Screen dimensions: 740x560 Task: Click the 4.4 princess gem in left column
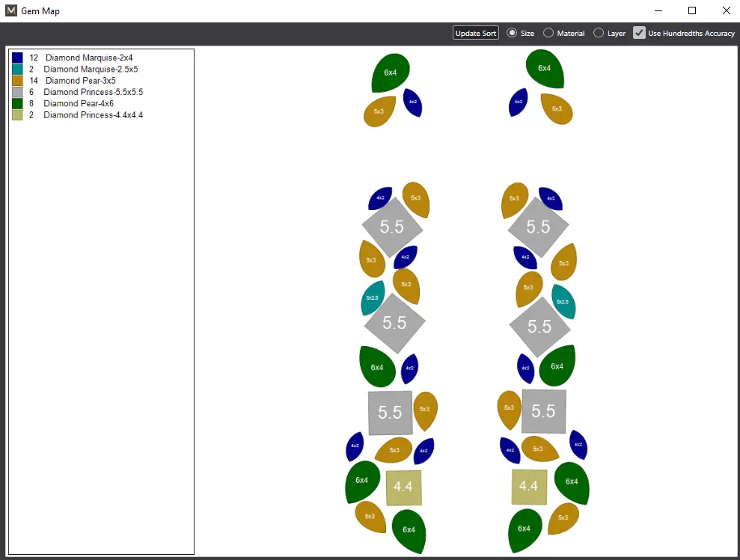[x=403, y=487]
